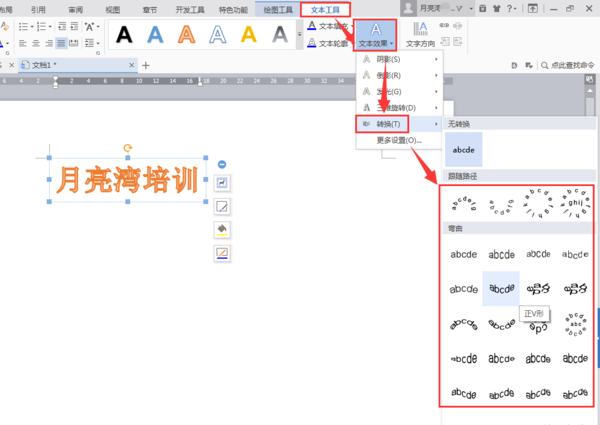This screenshot has height=425, width=600.
Task: Choose the yellow WordArt preset
Action: [249, 34]
